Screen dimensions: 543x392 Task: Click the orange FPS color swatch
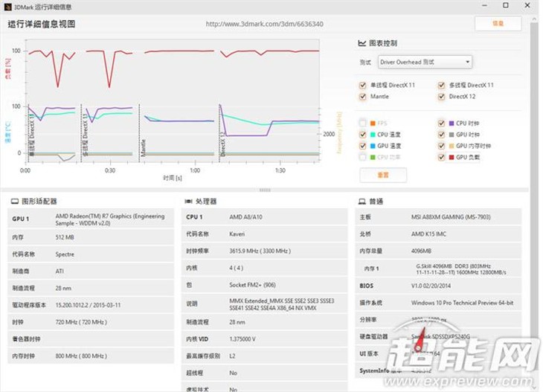click(x=373, y=123)
